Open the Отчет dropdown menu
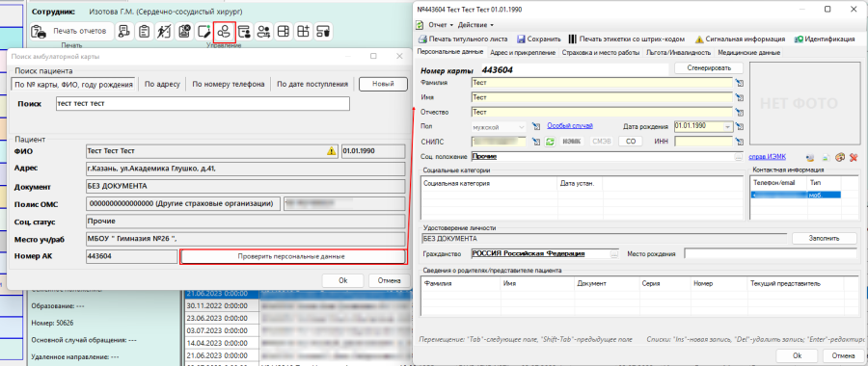 click(441, 25)
